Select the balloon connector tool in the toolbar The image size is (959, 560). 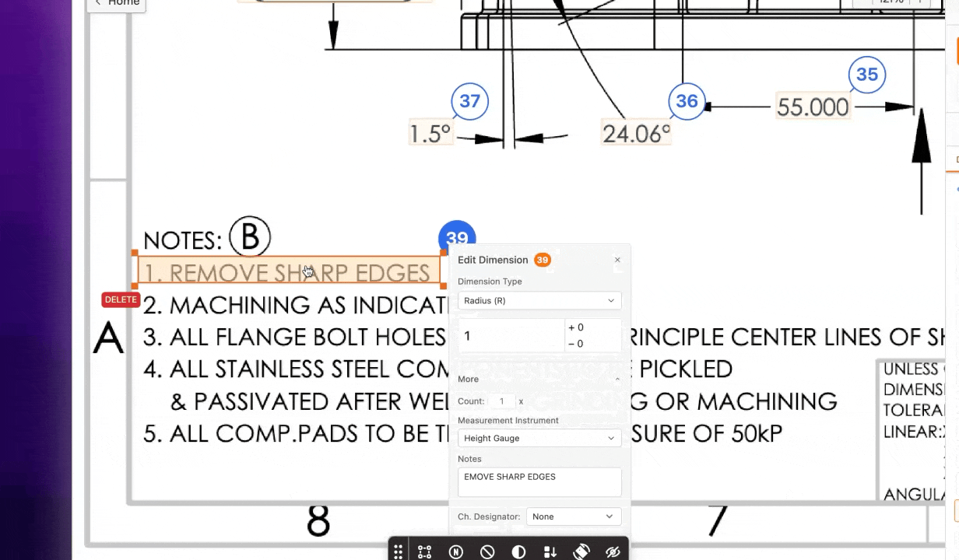(x=425, y=551)
